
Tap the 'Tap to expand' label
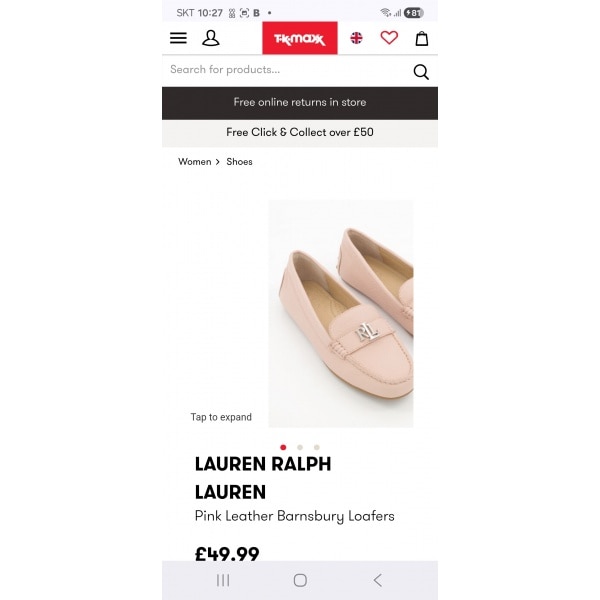click(221, 417)
